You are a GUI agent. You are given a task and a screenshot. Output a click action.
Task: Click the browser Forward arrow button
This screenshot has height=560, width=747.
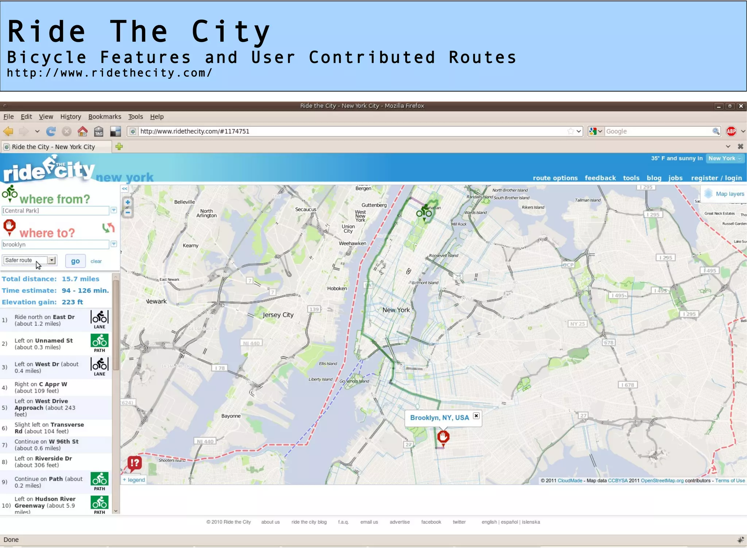tap(24, 131)
